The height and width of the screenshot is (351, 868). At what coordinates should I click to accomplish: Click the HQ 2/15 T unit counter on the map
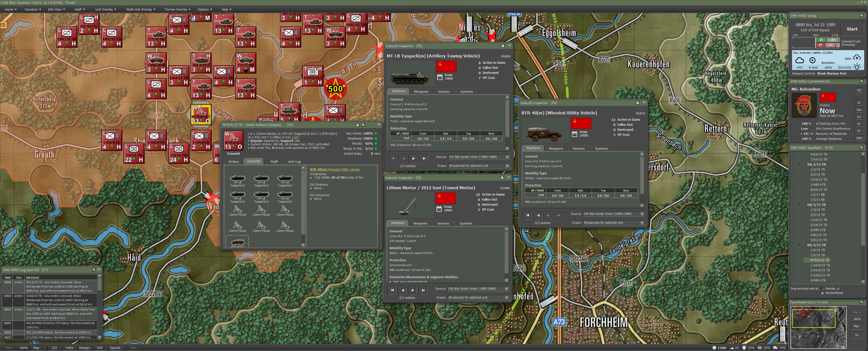[201, 63]
